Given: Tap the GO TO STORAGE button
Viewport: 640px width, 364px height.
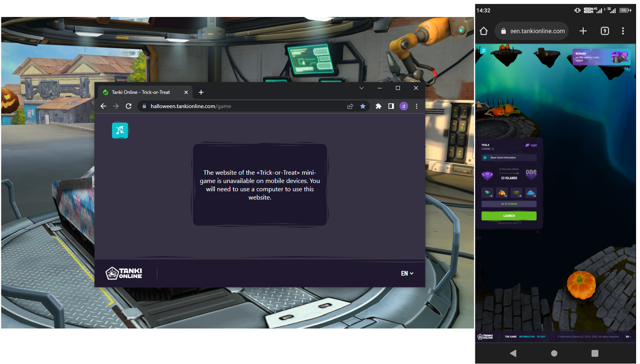Looking at the screenshot, I should point(509,204).
